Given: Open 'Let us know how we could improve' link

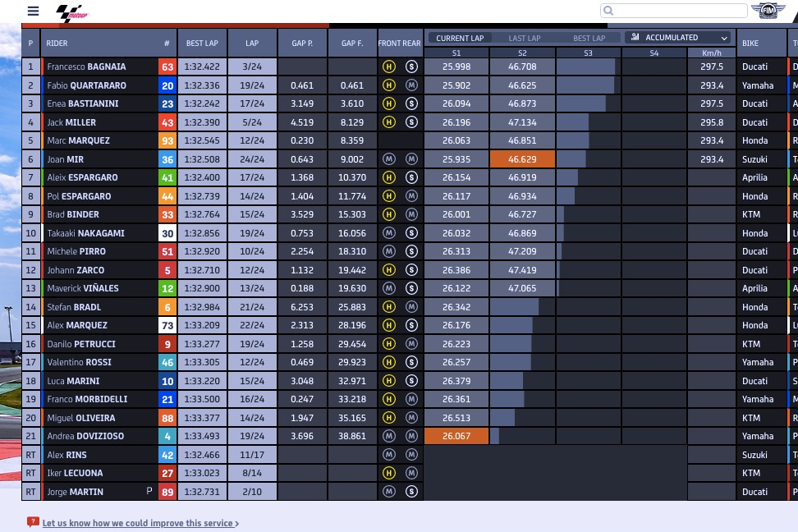Looking at the screenshot, I should [140, 523].
